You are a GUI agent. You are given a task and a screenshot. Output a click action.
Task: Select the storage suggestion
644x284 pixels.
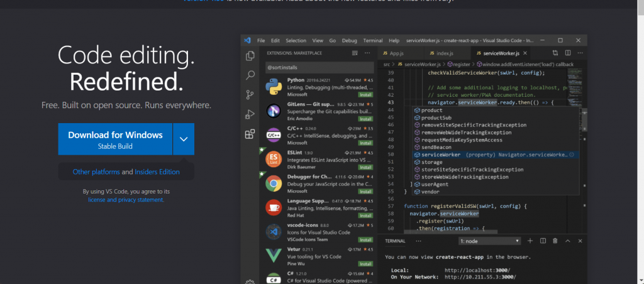click(496, 162)
